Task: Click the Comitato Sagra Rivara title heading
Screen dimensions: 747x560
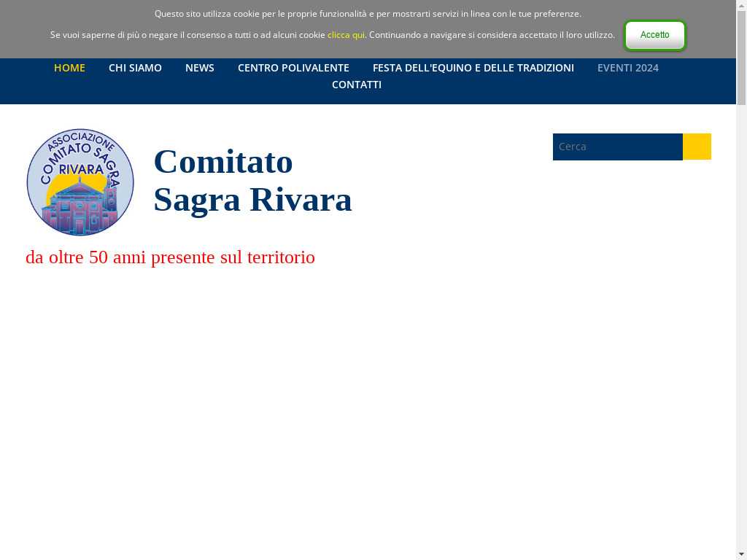Action: [252, 181]
